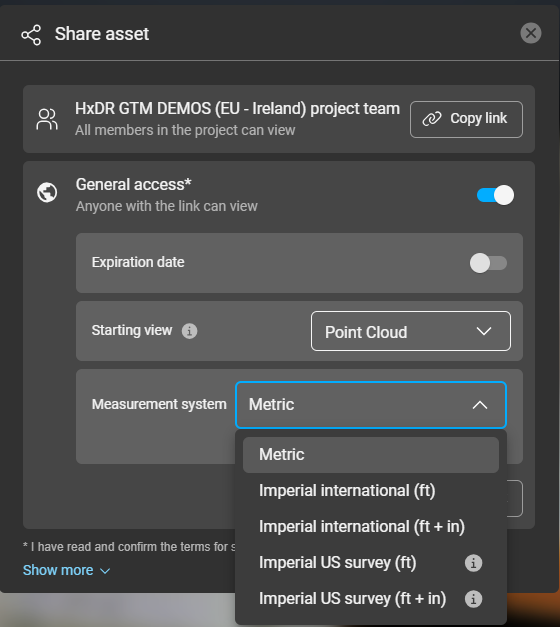Expand the Show more section
Viewport: 560px width, 627px height.
click(66, 570)
